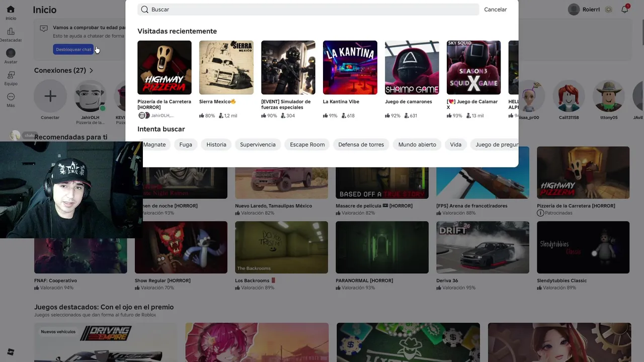Open the Equipo sidebar icon
The width and height of the screenshot is (644, 362).
click(x=11, y=75)
